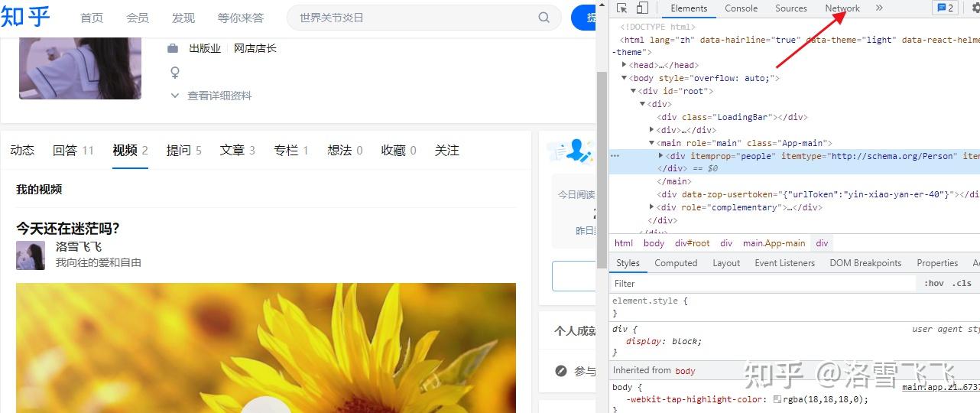Click the Zhihu logo

pos(25,16)
